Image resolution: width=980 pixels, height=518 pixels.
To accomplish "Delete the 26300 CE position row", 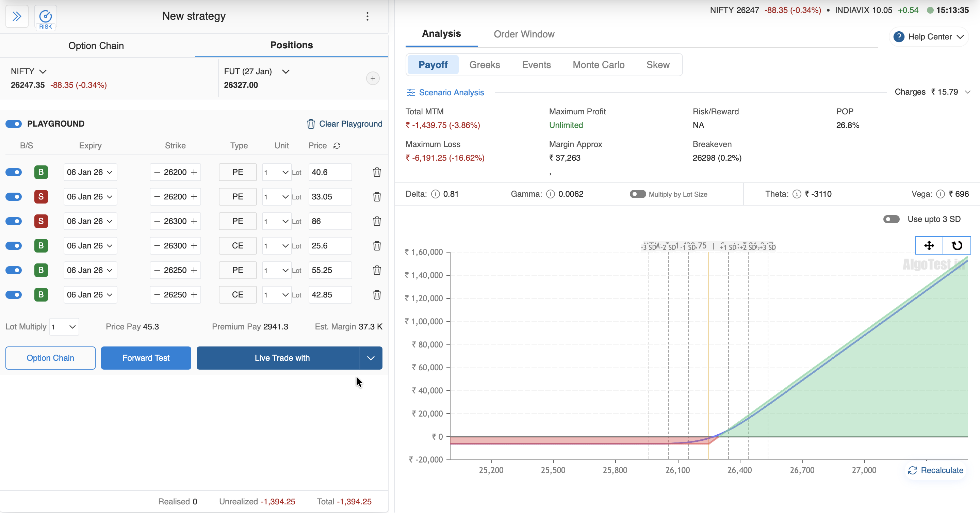I will coord(377,246).
